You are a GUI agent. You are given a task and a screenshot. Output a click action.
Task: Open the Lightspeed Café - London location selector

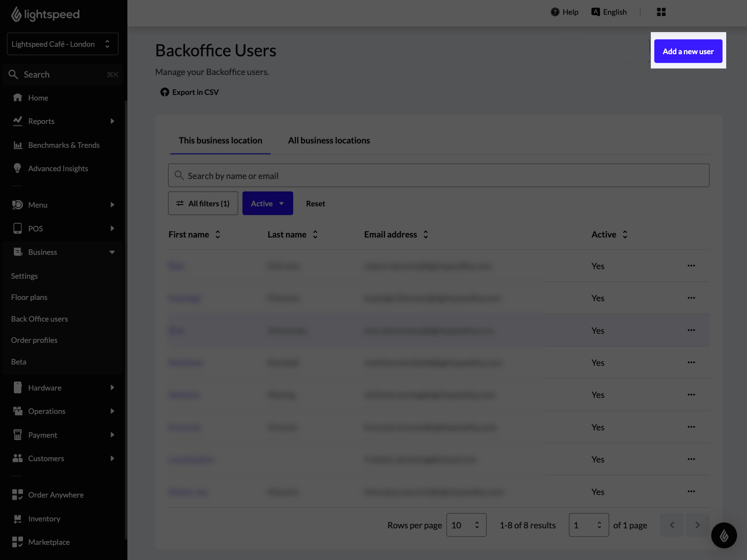tap(62, 44)
